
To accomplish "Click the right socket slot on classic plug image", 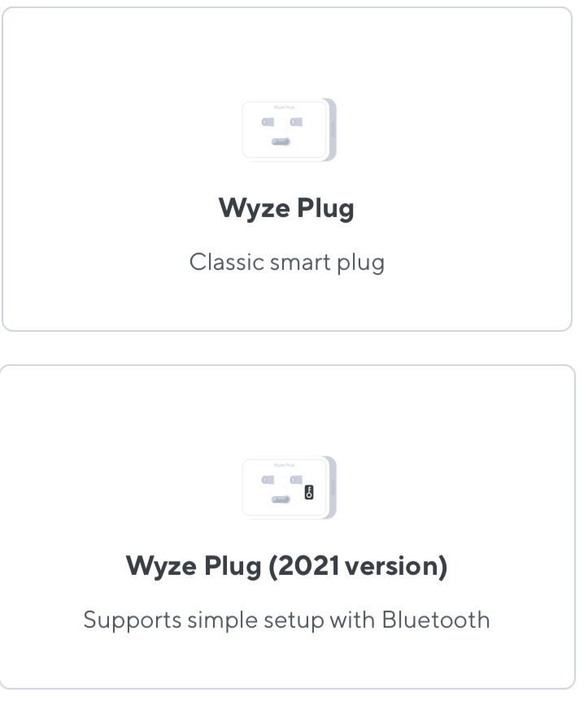I will click(296, 122).
